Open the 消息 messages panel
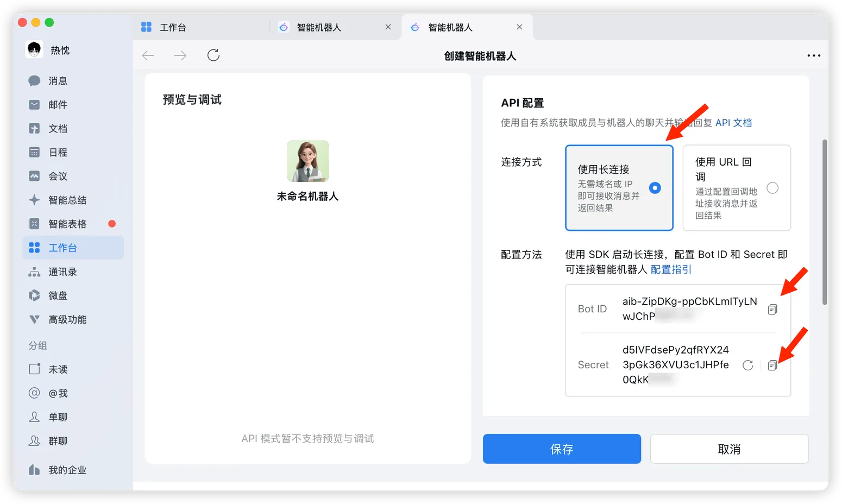Screen dimensions: 842x504 coord(57,80)
